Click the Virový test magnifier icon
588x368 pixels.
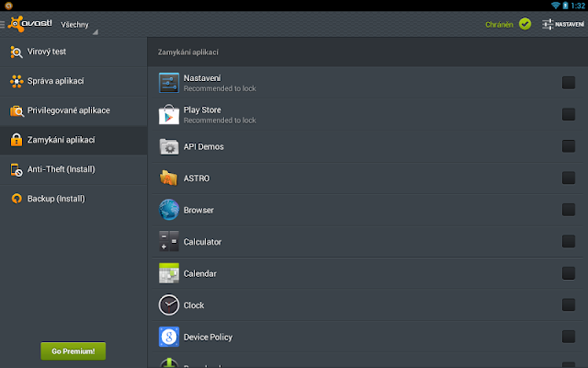[17, 52]
